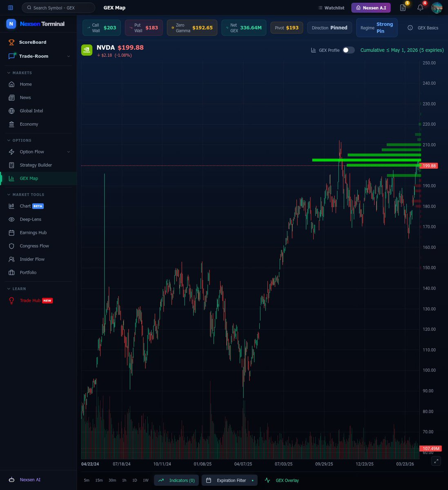
Task: Open the Global Intel page
Action: point(31,111)
